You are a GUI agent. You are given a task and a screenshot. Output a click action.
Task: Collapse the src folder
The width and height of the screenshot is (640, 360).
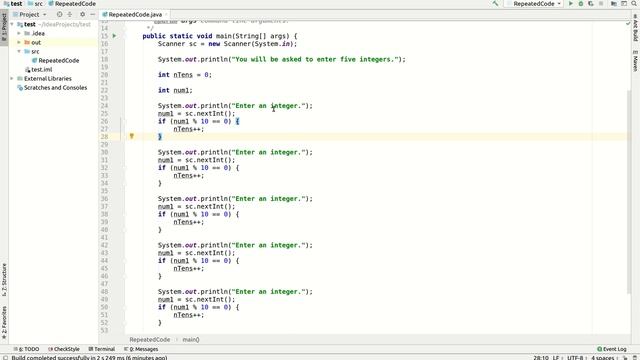click(19, 51)
